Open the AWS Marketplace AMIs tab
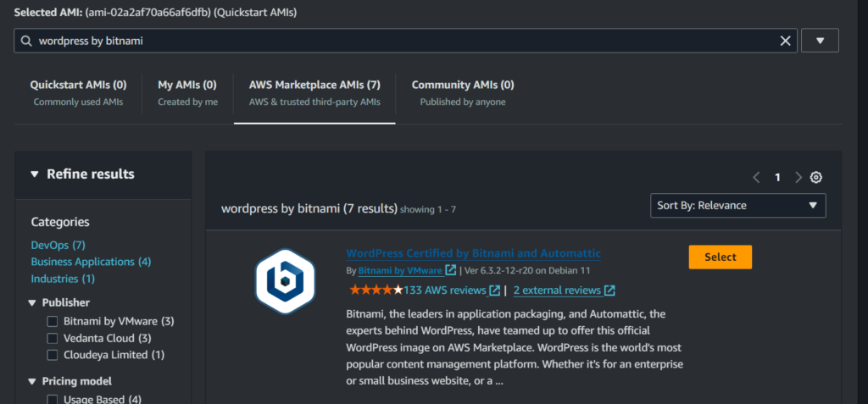The height and width of the screenshot is (404, 868). click(314, 92)
